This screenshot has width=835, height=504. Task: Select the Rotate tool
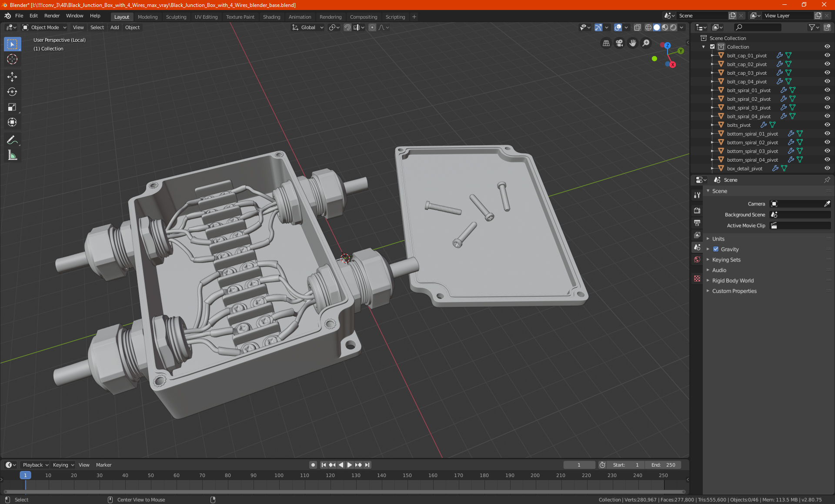click(12, 92)
